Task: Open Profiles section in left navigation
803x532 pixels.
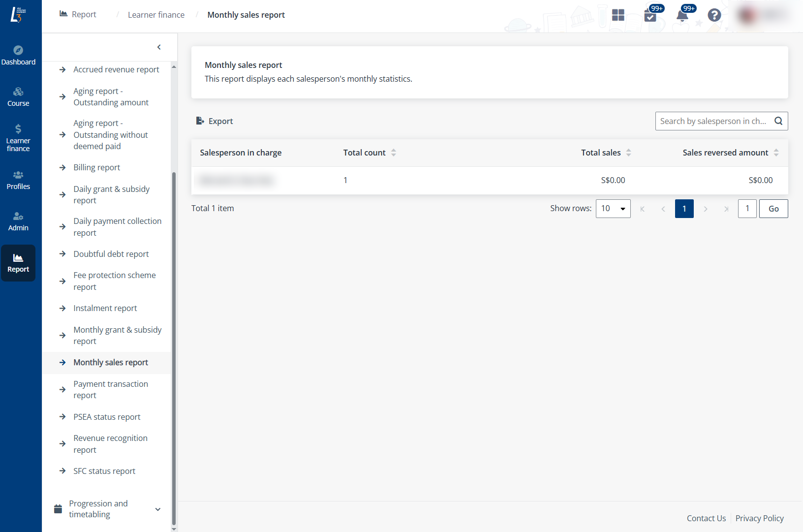Action: pyautogui.click(x=18, y=180)
